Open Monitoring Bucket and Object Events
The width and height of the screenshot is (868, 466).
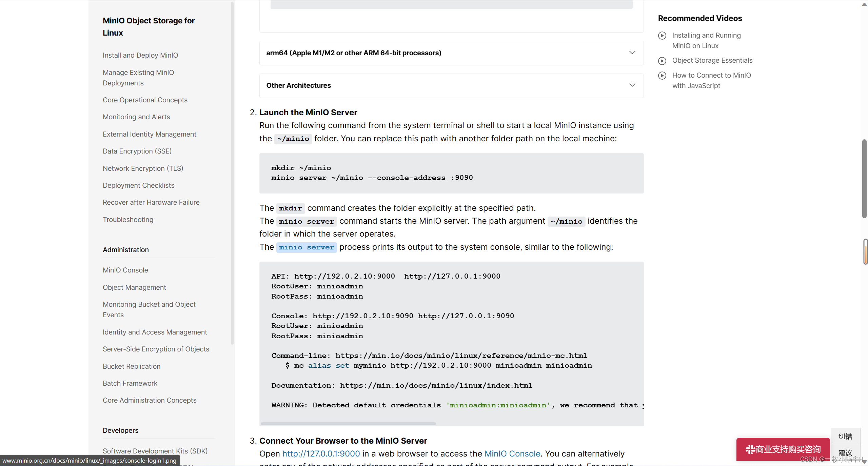pyautogui.click(x=149, y=309)
